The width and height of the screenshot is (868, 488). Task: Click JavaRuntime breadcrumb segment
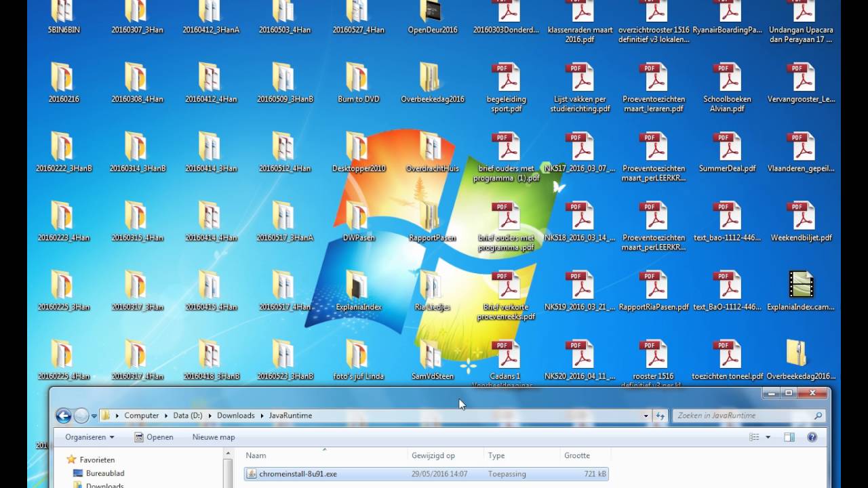(290, 415)
